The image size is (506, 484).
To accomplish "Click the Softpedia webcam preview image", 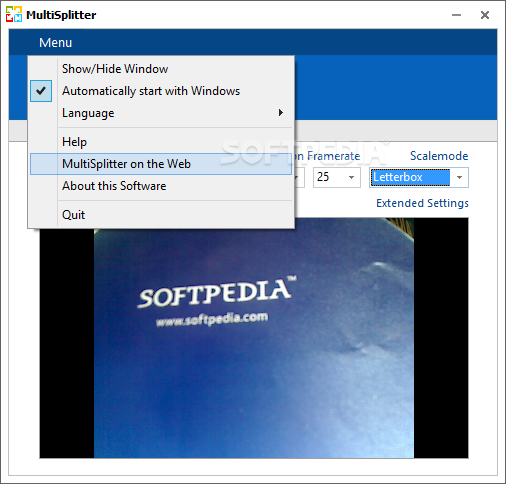I will pyautogui.click(x=254, y=338).
